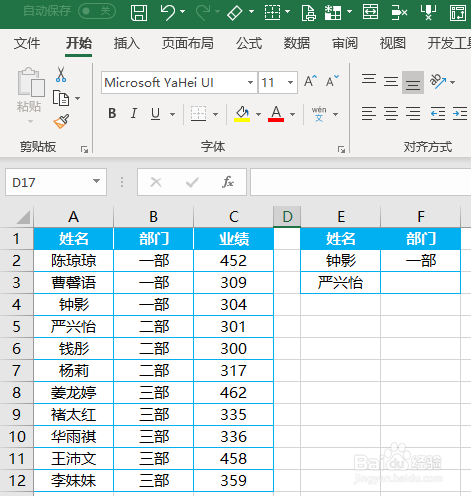Open the font settings dialog launcher
Screen dimensions: 471x496
click(341, 150)
